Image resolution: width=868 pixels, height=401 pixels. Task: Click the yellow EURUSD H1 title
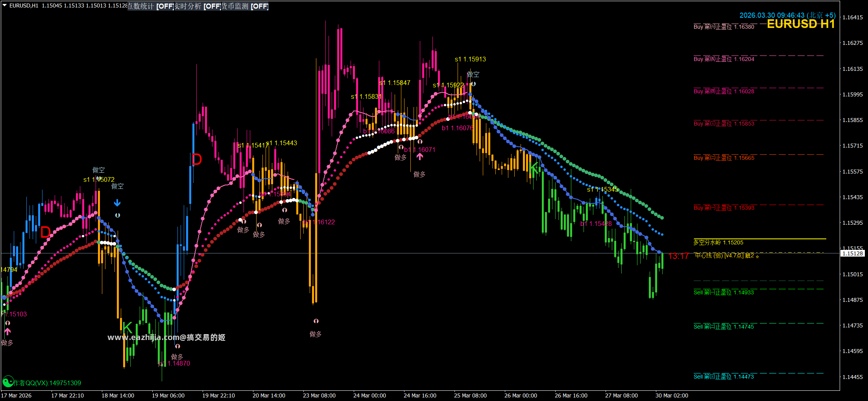[x=801, y=24]
